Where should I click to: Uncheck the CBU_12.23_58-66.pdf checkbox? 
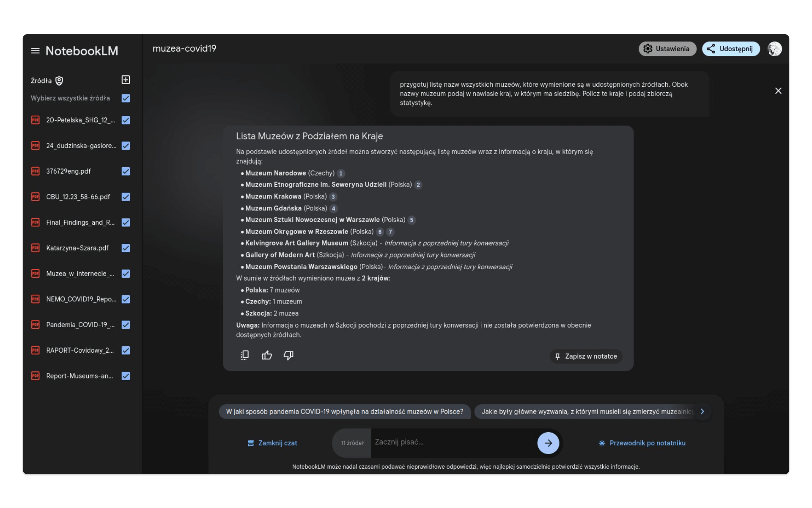126,197
